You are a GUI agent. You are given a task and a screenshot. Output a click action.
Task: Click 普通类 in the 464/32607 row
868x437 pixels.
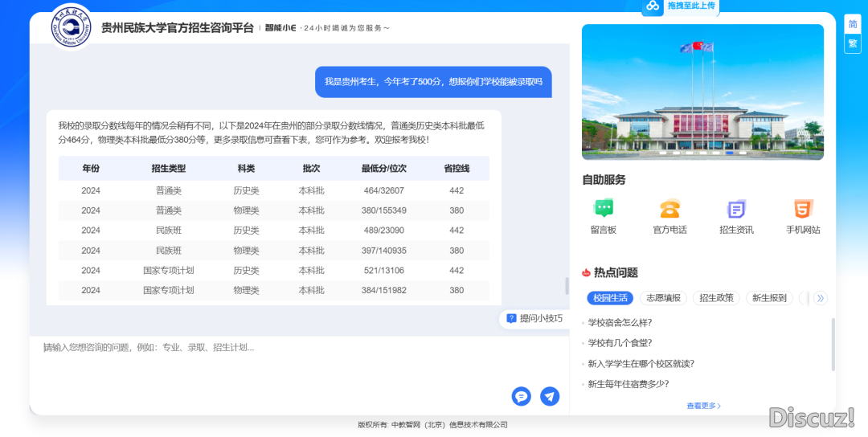pos(169,190)
